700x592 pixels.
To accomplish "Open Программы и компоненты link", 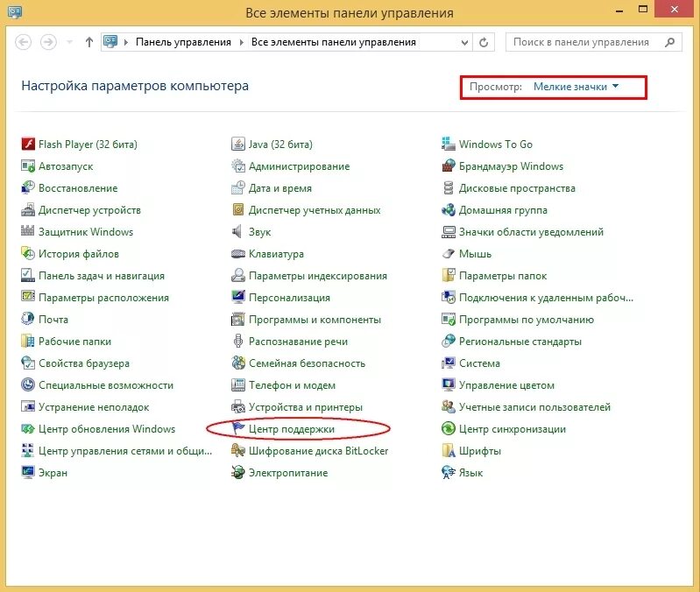I will 315,320.
